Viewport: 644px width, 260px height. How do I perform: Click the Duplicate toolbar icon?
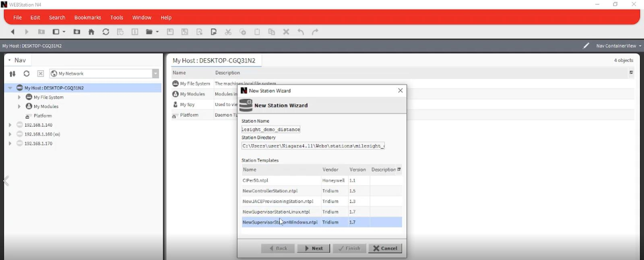click(x=272, y=32)
